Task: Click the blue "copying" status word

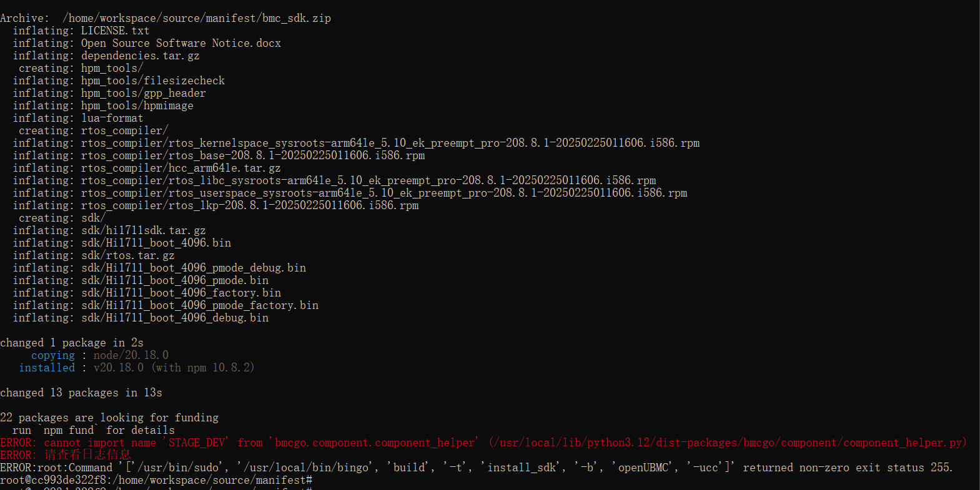Action: tap(53, 355)
